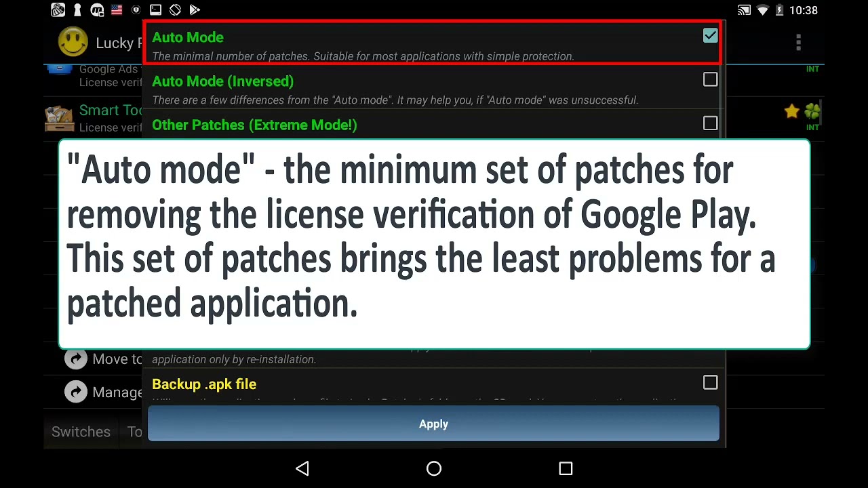Go to the home screen circle
868x488 pixels.
434,468
